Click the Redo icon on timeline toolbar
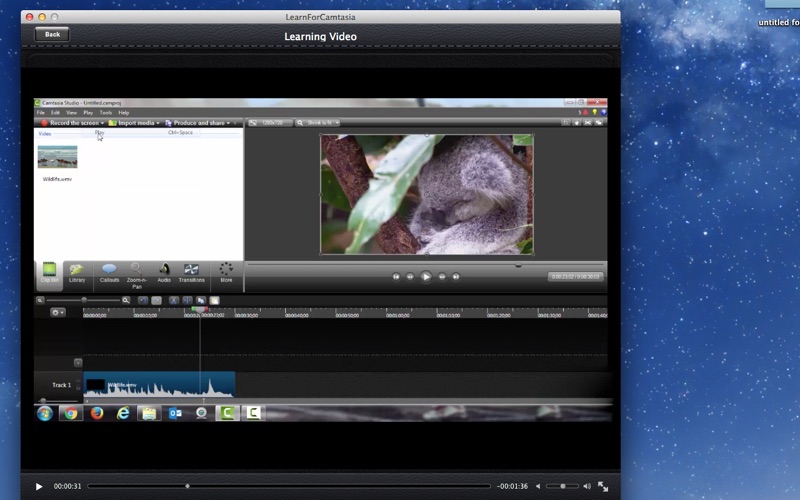Screen dimensions: 800x500 [x=157, y=301]
